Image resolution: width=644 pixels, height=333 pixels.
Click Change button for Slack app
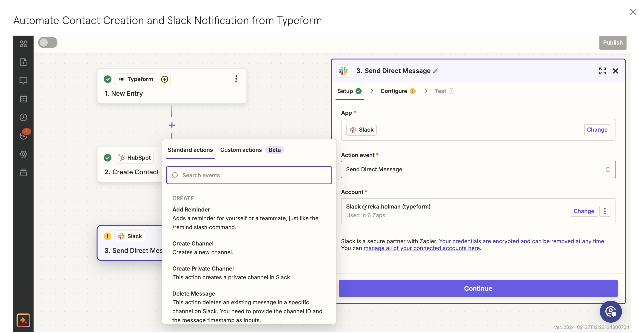pyautogui.click(x=597, y=129)
